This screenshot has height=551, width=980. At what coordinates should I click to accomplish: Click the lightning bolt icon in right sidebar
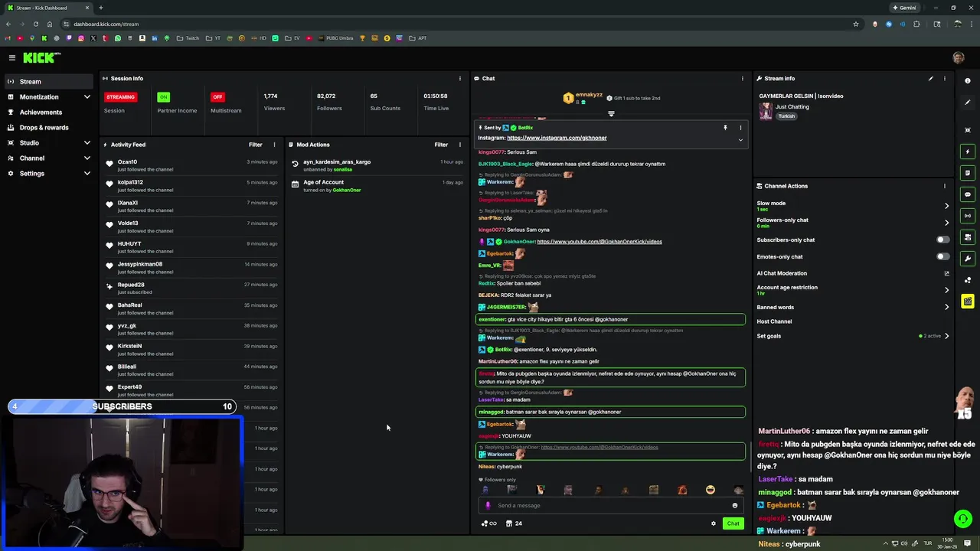pyautogui.click(x=968, y=152)
